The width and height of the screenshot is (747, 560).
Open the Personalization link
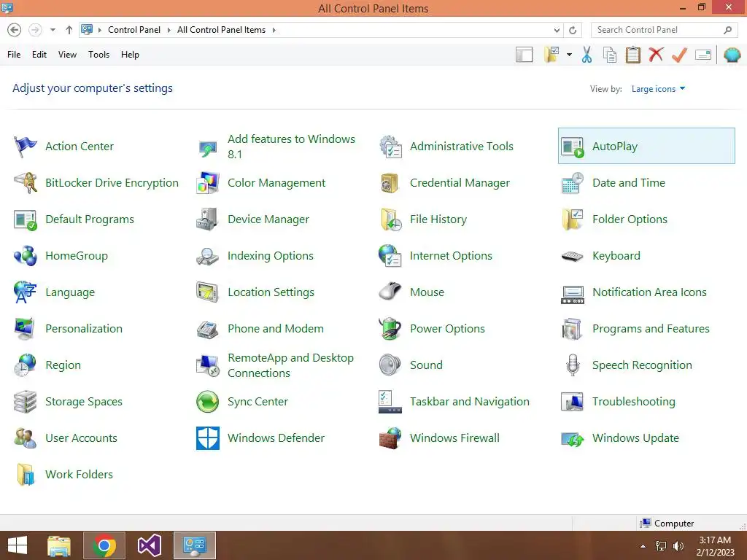(x=84, y=329)
